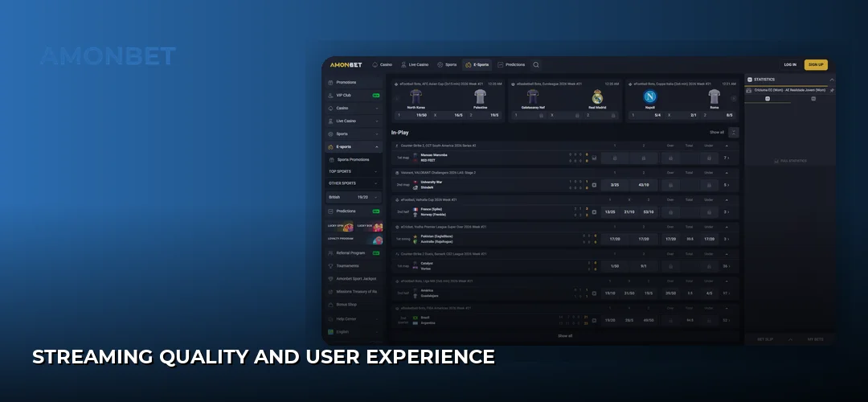Select 16/5 draw odds for North Korea match
The image size is (868, 402).
[449, 115]
